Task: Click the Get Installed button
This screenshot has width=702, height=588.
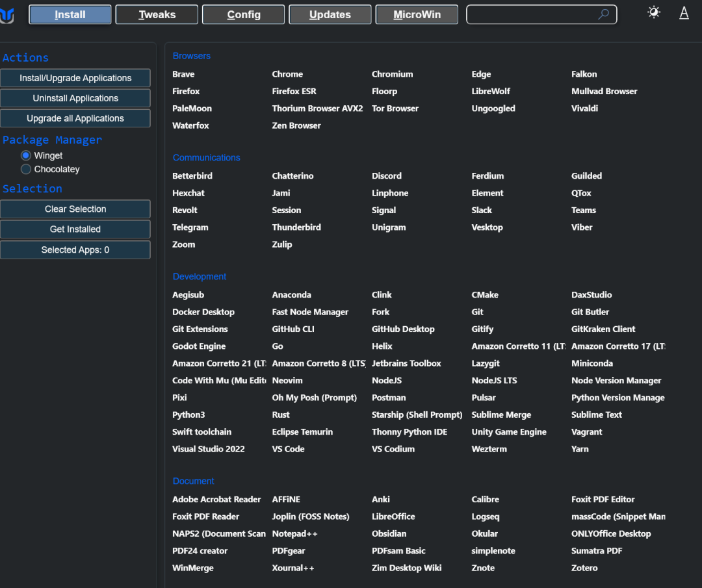Action: [x=75, y=229]
